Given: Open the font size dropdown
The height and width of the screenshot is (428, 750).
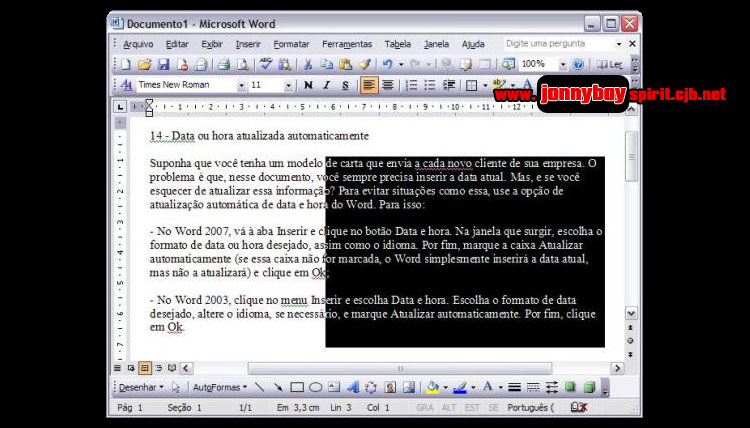Looking at the screenshot, I should [x=288, y=86].
